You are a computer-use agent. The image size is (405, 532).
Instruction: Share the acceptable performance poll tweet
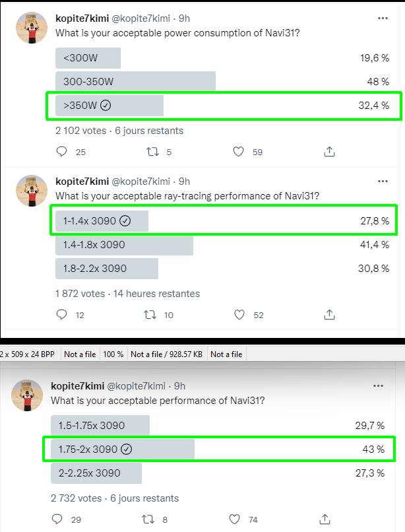click(325, 519)
